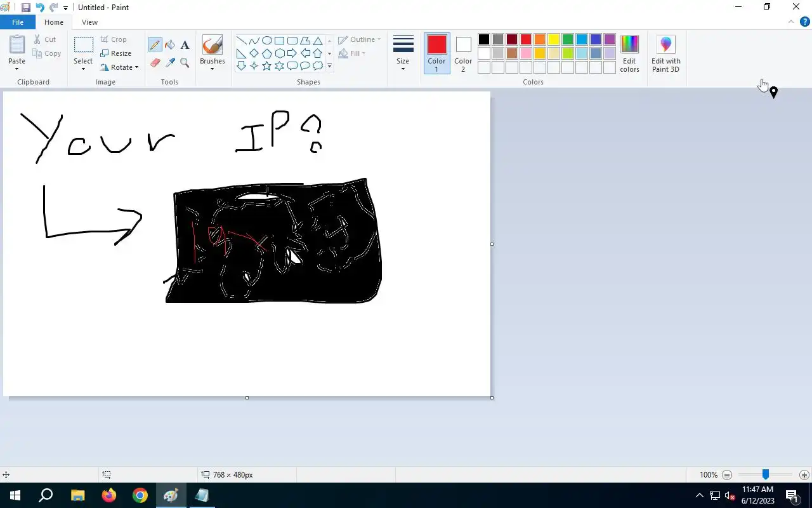
Task: Open Customize Quick Access Toolbar arrow
Action: tap(65, 8)
